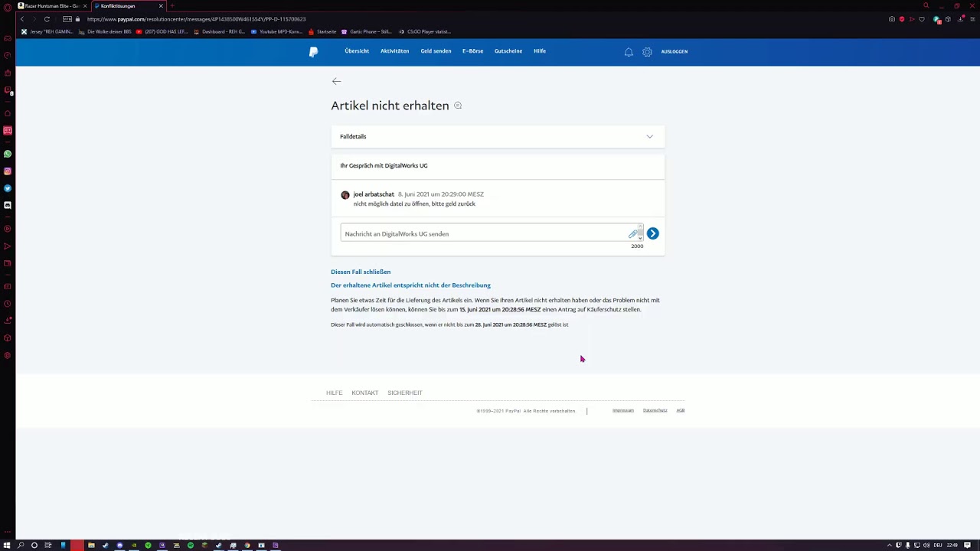Open the 'Youtube MP3-Konv...' bookmark
The width and height of the screenshot is (980, 551).
point(276,32)
